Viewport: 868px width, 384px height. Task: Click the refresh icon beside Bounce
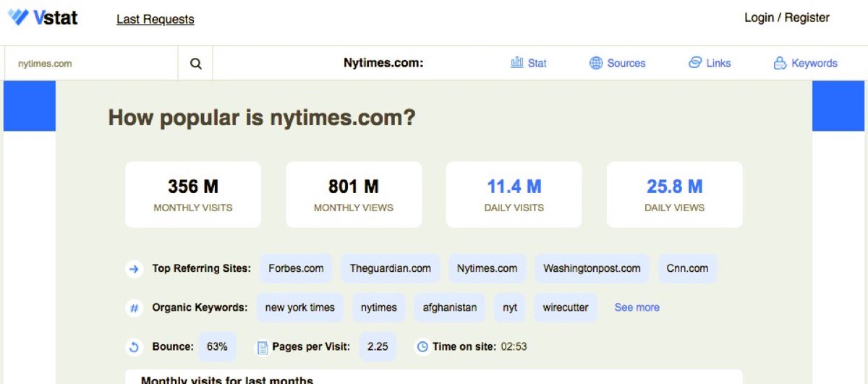click(x=134, y=347)
